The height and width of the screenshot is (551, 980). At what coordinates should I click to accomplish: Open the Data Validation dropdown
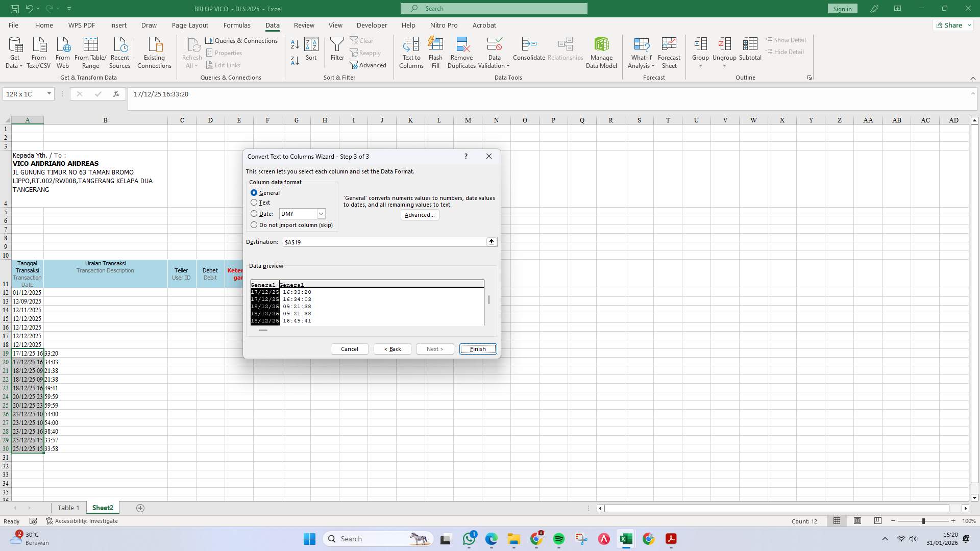coord(494,53)
